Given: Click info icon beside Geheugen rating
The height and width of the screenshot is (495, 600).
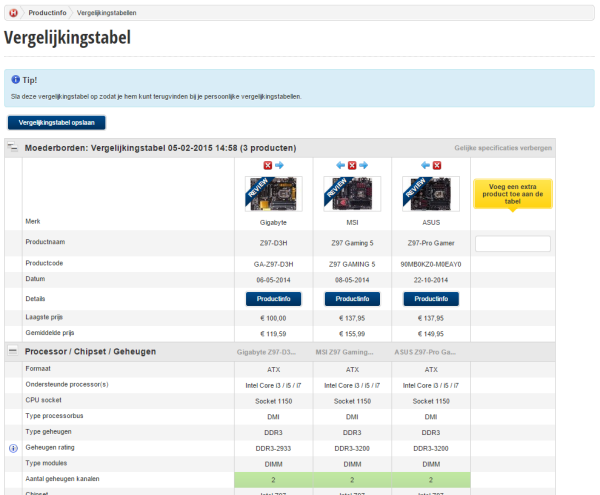Looking at the screenshot, I should coord(13,448).
